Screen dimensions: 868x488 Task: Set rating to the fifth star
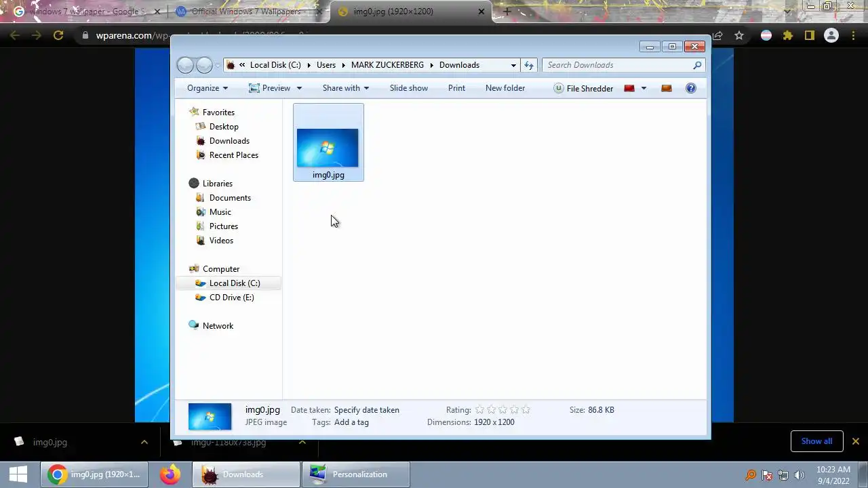[526, 410]
